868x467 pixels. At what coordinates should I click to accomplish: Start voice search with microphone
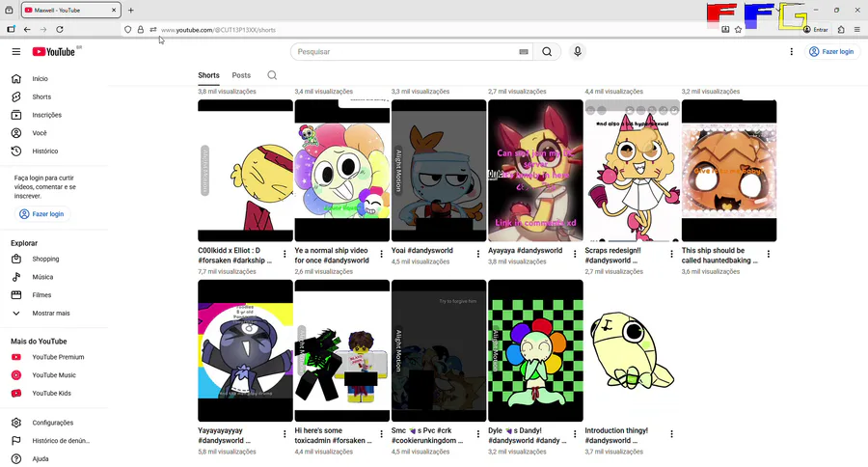(578, 51)
